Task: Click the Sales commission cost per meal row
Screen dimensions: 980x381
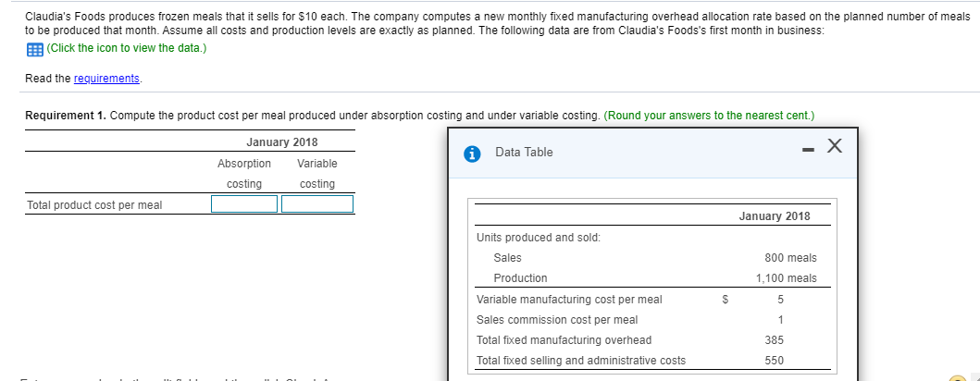Action: (556, 320)
